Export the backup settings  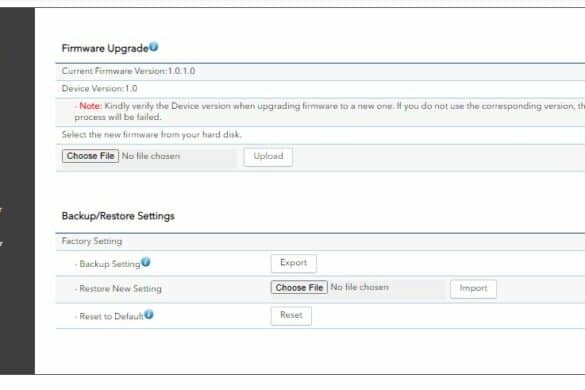[x=294, y=263]
